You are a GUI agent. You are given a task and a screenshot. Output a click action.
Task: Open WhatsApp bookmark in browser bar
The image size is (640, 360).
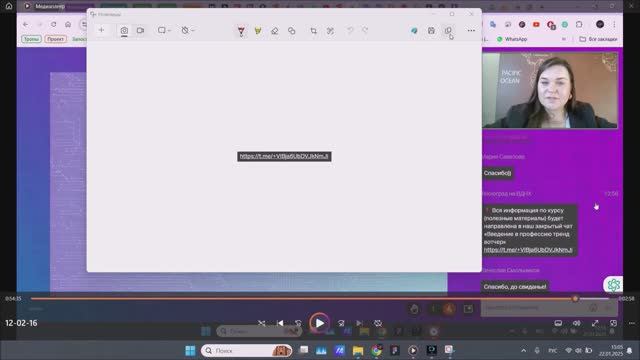[x=512, y=39]
